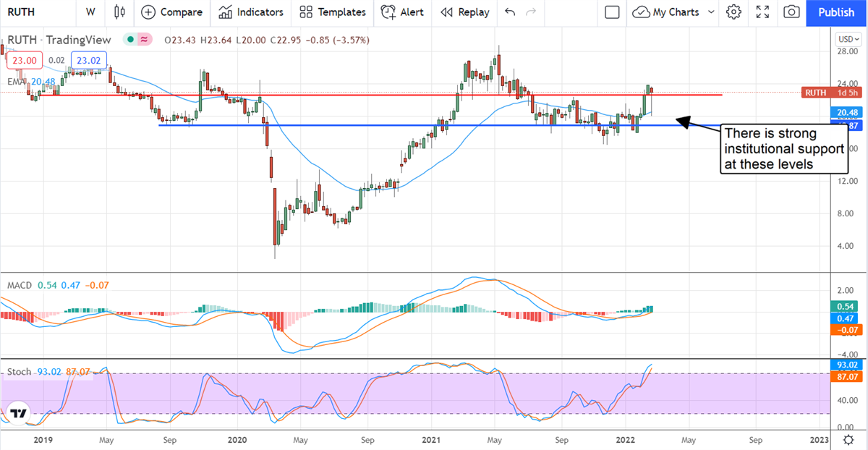Expand the My Charts dropdown arrow

click(x=711, y=12)
